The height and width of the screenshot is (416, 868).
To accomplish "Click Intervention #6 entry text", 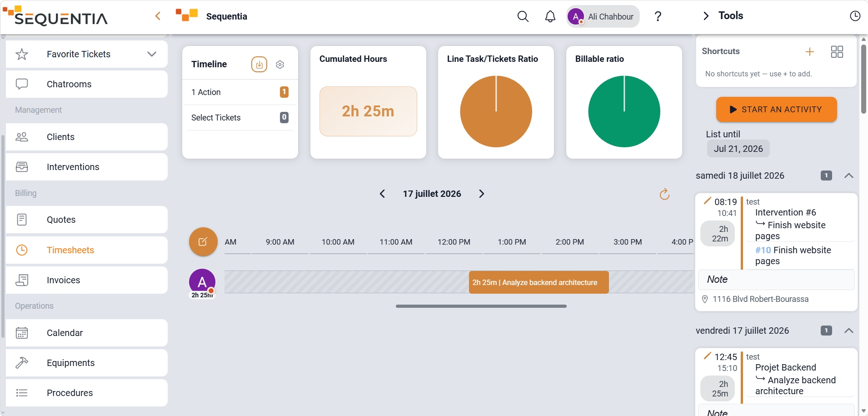I will coord(785,212).
